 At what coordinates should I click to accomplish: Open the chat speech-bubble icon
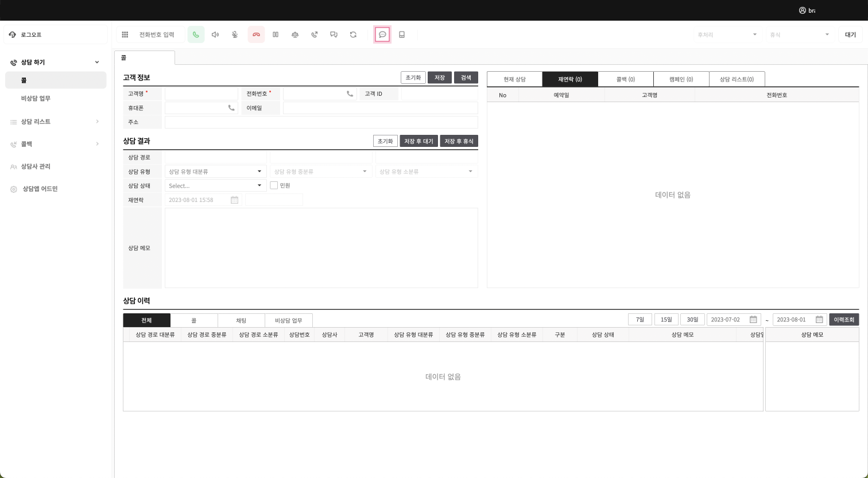point(382,34)
